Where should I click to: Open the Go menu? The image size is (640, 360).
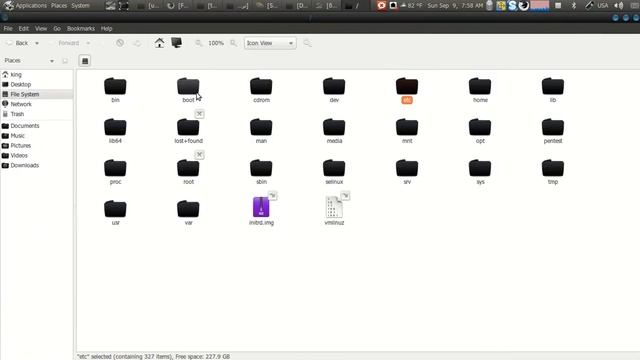pos(57,29)
